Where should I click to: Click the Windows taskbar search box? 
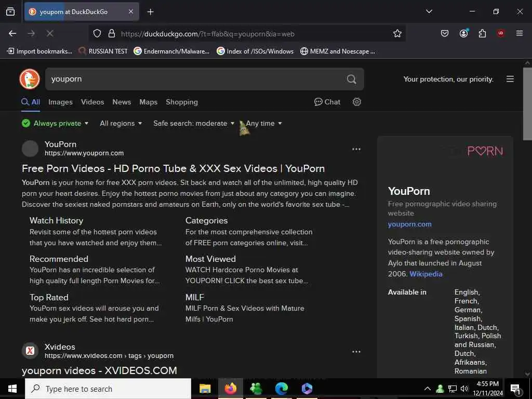[x=108, y=389]
